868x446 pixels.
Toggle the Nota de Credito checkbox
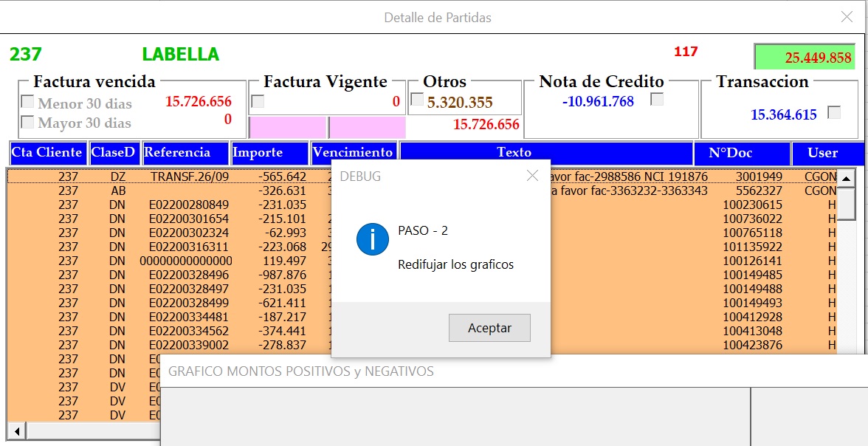657,99
